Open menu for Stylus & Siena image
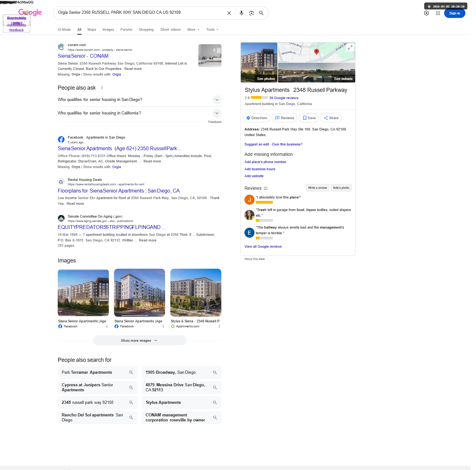The width and height of the screenshot is (476, 470). pyautogui.click(x=219, y=326)
